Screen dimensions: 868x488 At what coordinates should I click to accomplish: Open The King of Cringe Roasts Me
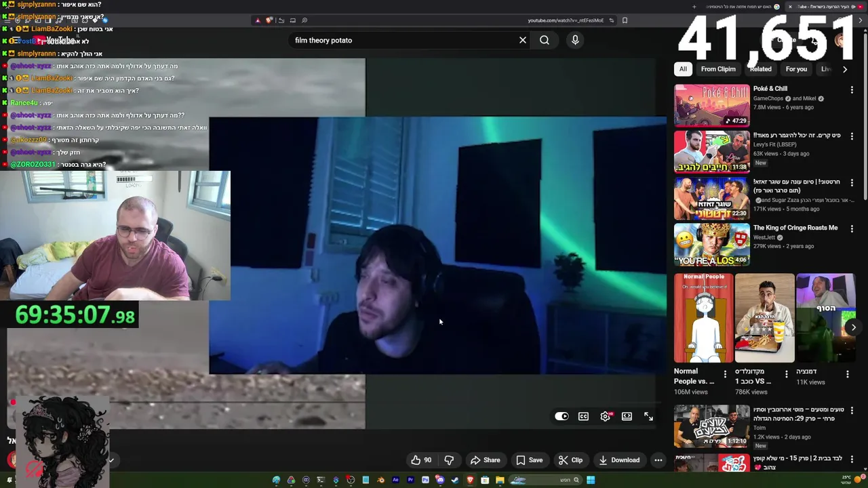795,228
